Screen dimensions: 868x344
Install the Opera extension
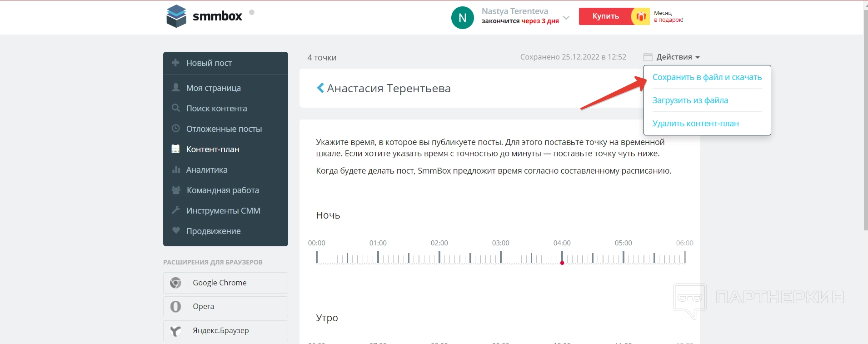coord(225,307)
